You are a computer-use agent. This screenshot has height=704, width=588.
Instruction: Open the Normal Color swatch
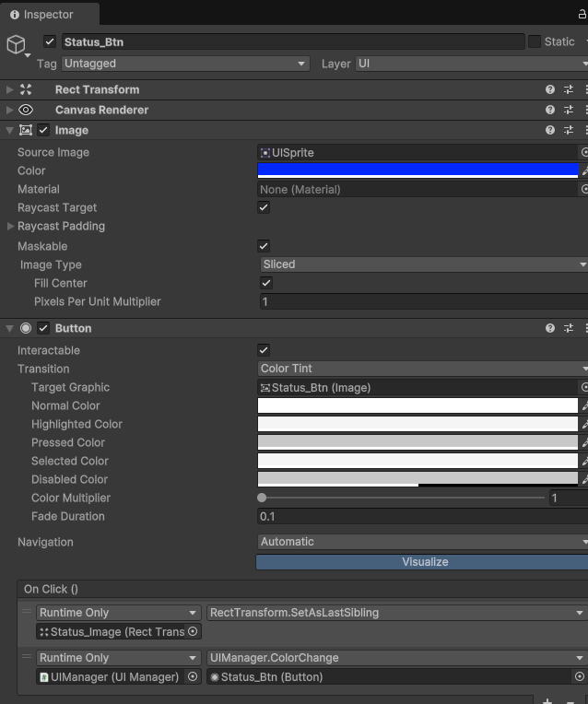(x=417, y=405)
